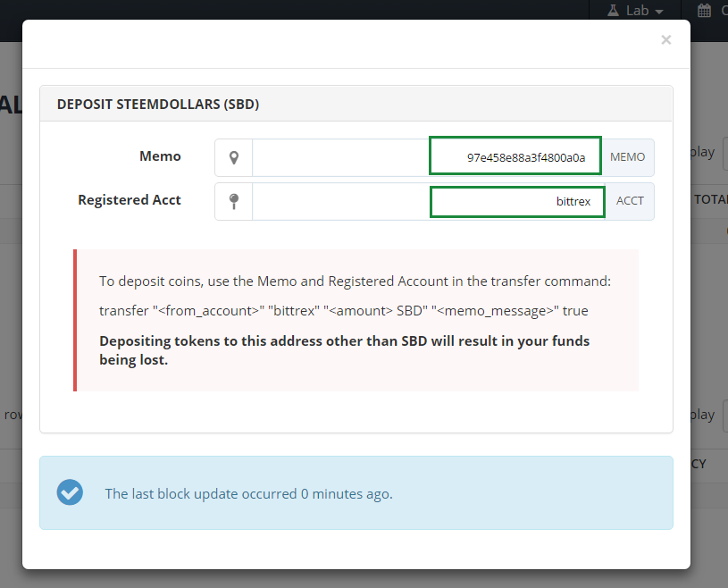Screen dimensions: 728x588
Task: Click the blue checkmark status icon
Action: point(70,492)
